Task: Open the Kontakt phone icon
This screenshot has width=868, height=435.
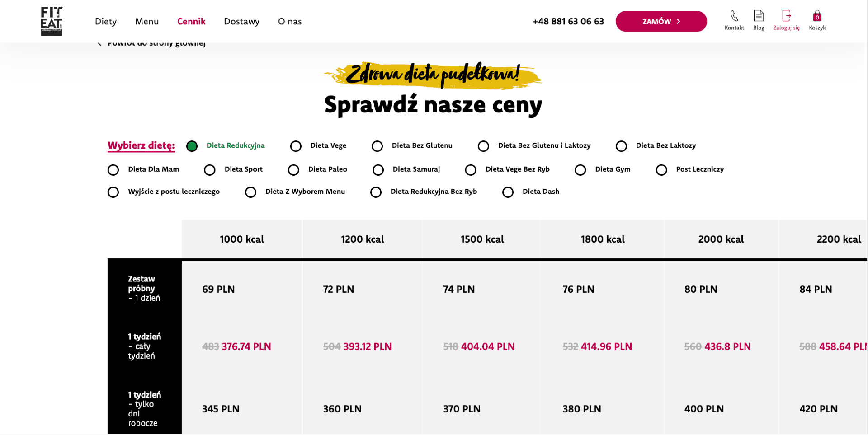Action: 734,16
